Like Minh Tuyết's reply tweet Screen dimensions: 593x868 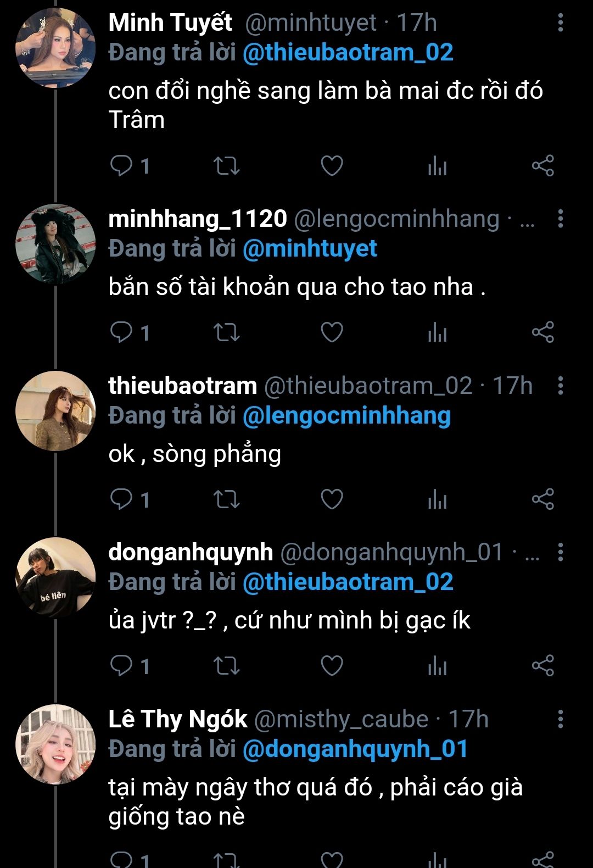[x=332, y=165]
